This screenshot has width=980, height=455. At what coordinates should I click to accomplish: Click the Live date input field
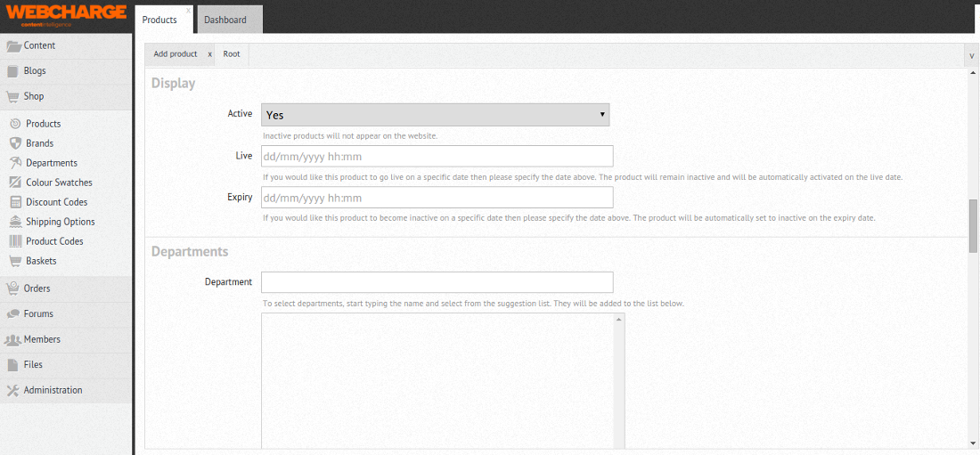[437, 156]
